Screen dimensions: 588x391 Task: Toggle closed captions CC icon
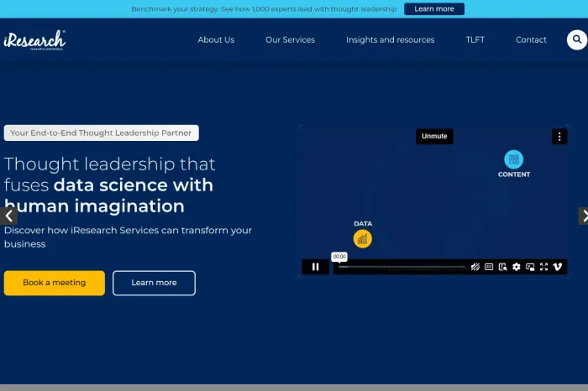(489, 267)
